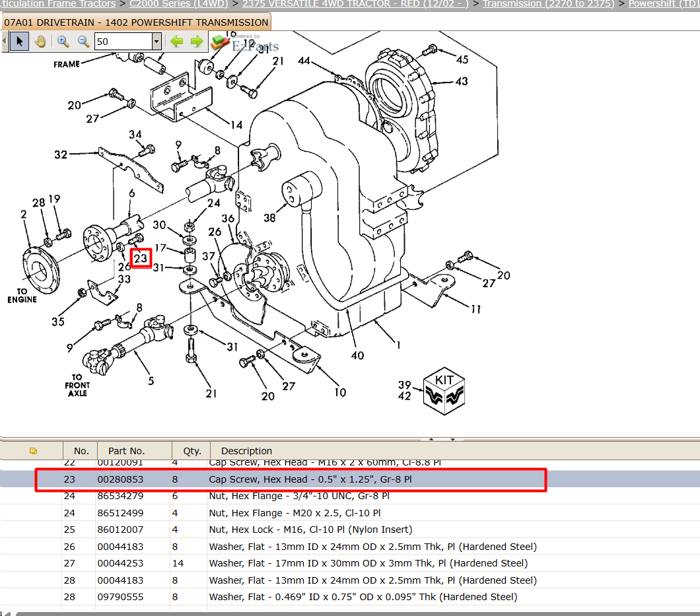This screenshot has height=616, width=700.
Task: Select the item 26 Washer, Flat row
Action: click(x=350, y=547)
